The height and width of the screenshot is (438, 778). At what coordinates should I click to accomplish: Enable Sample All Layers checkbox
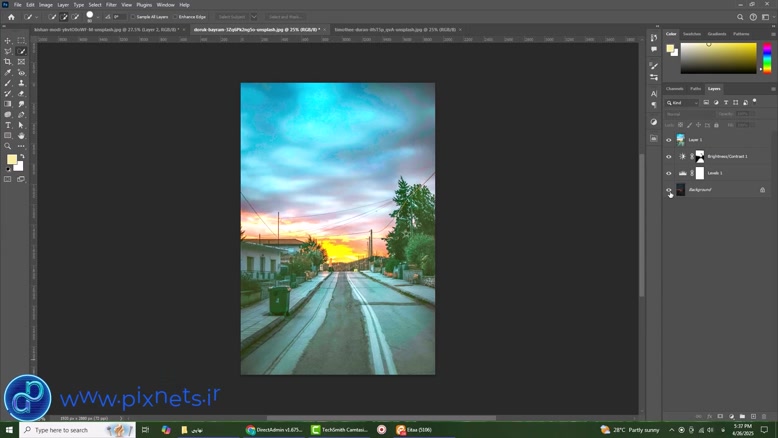132,17
